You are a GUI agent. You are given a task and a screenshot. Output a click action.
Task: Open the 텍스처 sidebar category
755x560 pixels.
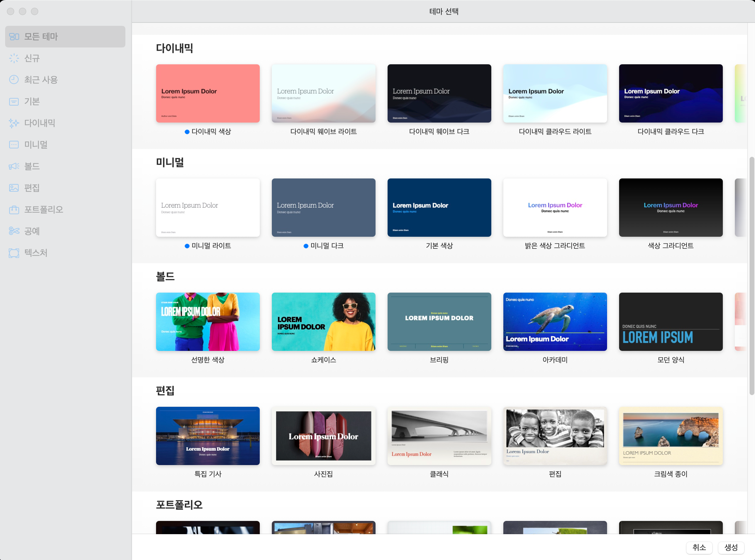35,253
